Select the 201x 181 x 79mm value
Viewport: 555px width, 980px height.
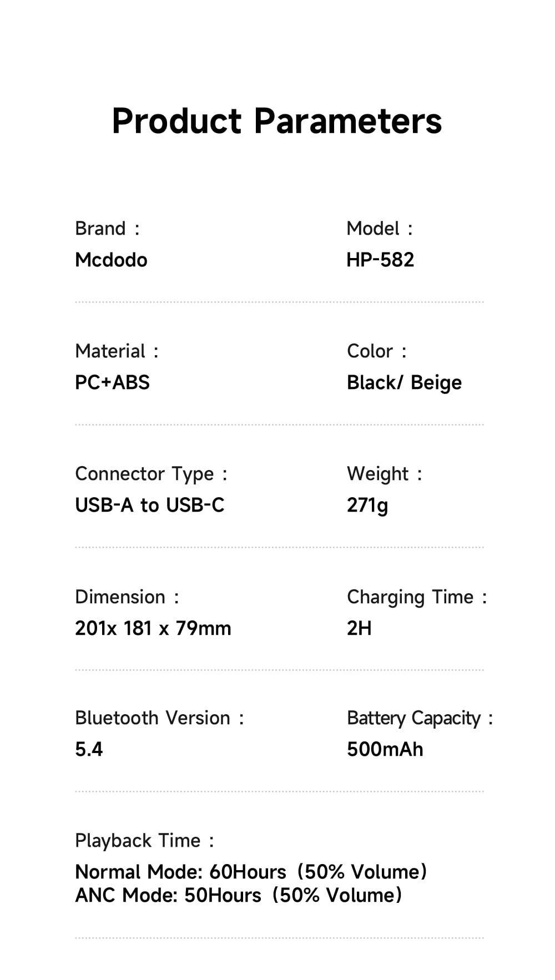(x=153, y=628)
